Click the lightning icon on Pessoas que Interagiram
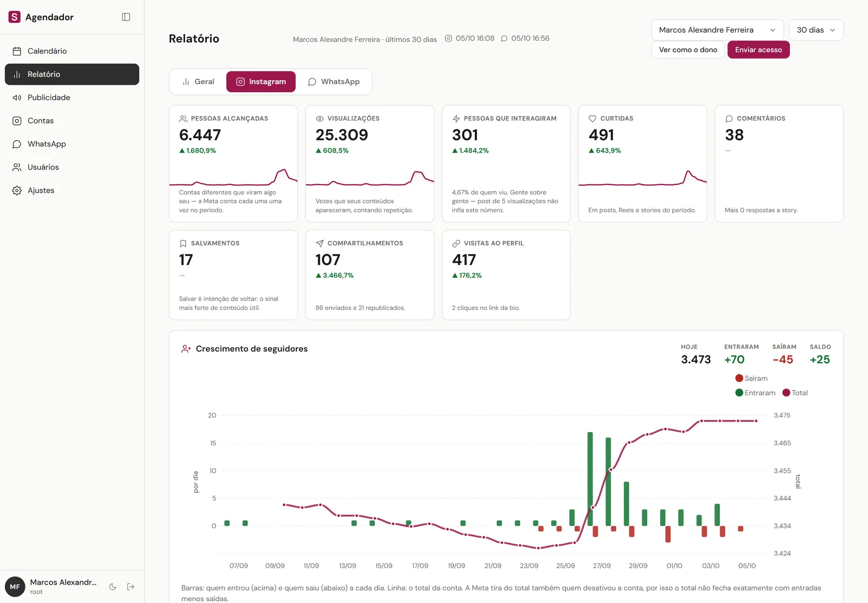Screen dimensions: 868x603 (x=456, y=118)
